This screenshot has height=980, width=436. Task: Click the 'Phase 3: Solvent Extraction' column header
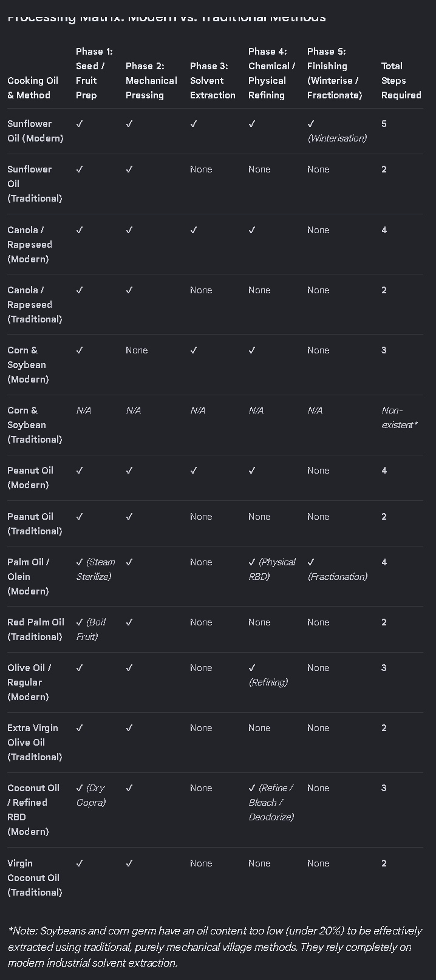213,80
